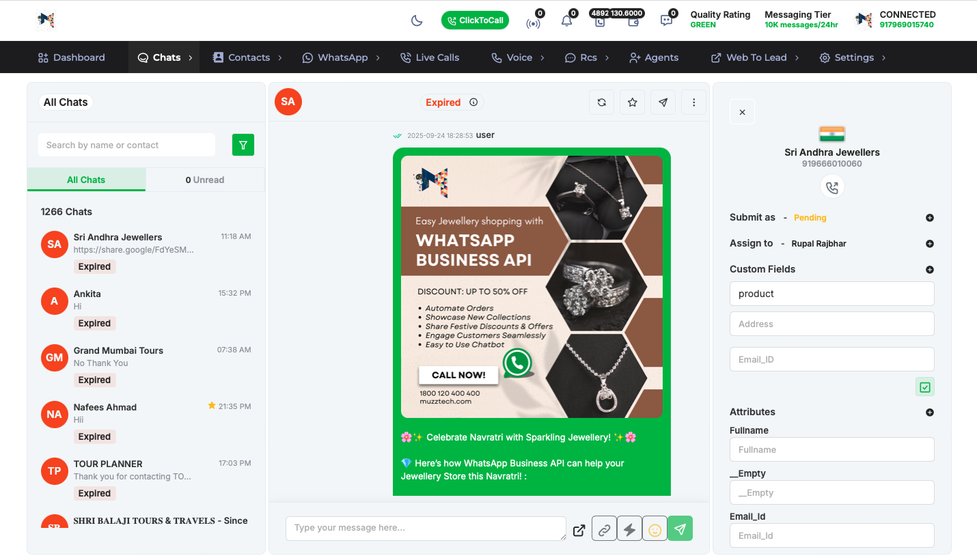
Task: Switch to the Unread tab
Action: [x=205, y=180]
